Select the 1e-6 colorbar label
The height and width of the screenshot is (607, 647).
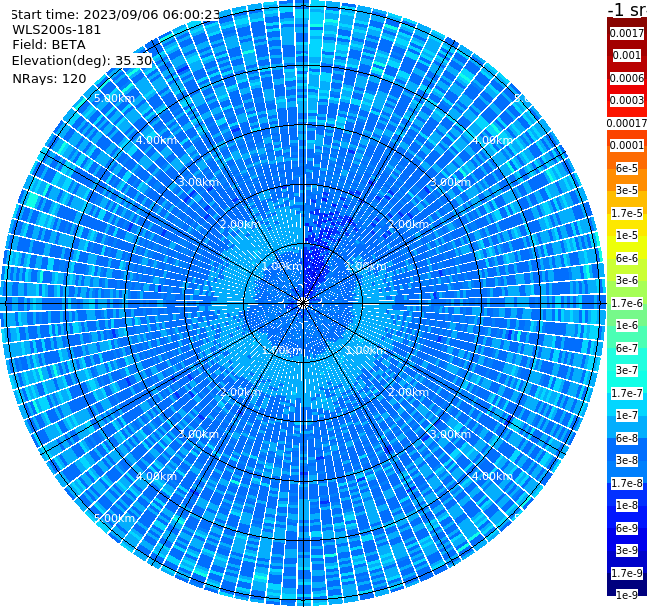tap(627, 325)
